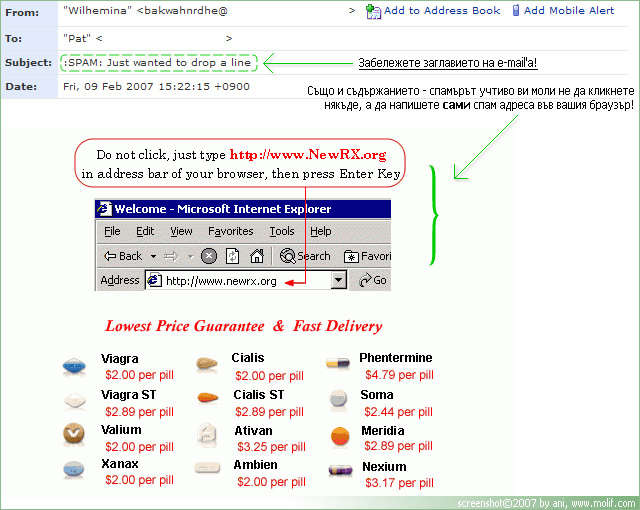
Task: Click the Phentermine product name
Action: click(x=396, y=357)
